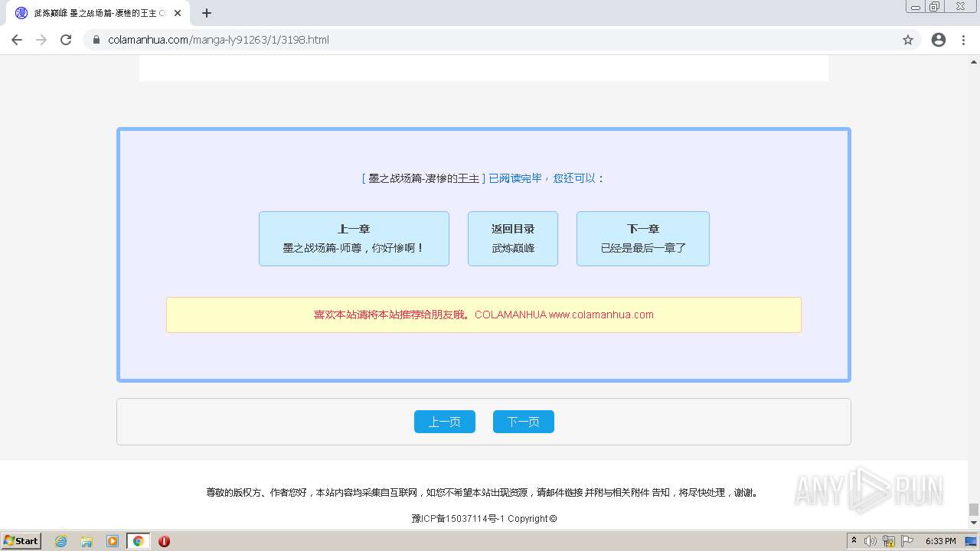This screenshot has width=980, height=551.
Task: Click the 上一页 previous page button
Action: 445,422
